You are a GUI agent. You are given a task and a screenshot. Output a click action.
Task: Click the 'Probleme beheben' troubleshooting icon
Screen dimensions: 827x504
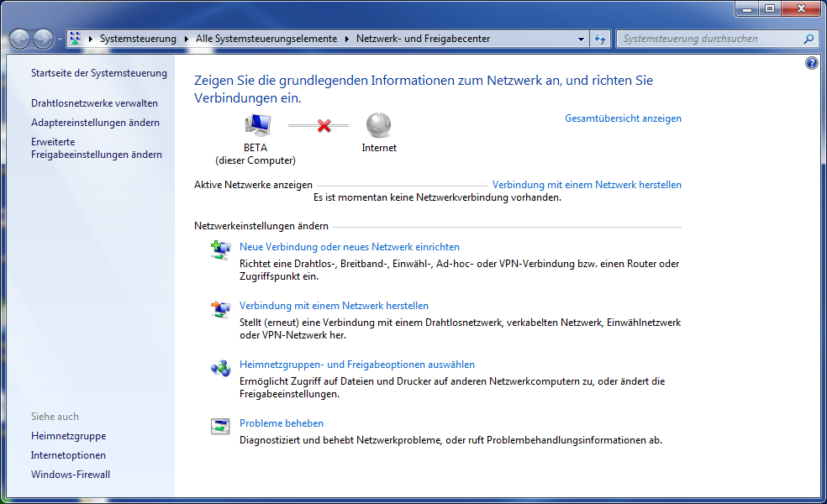(x=220, y=426)
